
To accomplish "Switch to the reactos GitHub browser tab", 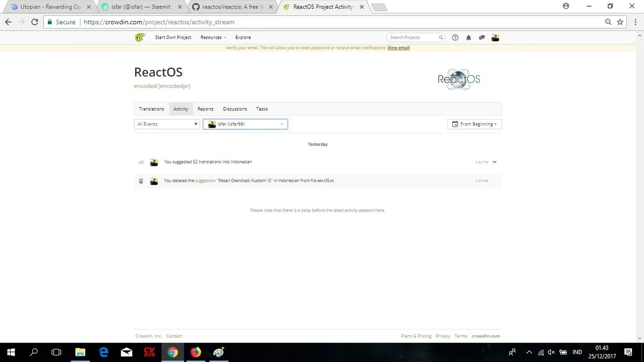I will tap(231, 7).
